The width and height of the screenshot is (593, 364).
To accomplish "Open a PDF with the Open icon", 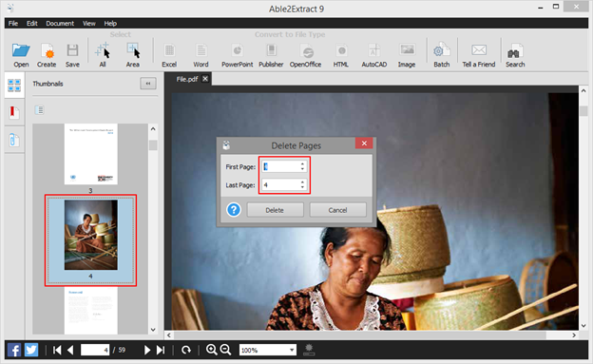I will (x=21, y=50).
